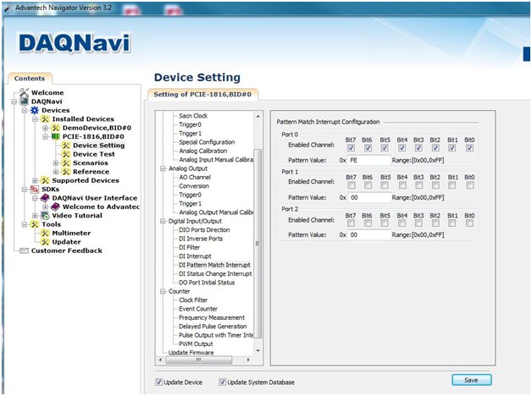Click the DemoDevice,BID#0 icon

pyautogui.click(x=55, y=128)
